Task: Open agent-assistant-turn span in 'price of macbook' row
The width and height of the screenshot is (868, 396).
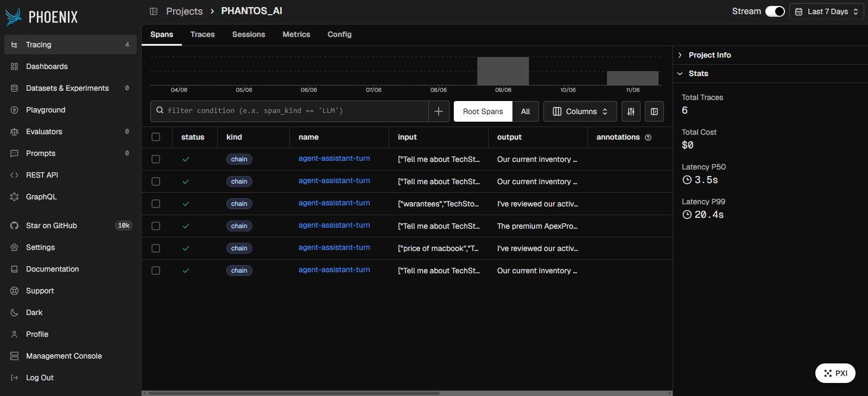Action: click(334, 248)
